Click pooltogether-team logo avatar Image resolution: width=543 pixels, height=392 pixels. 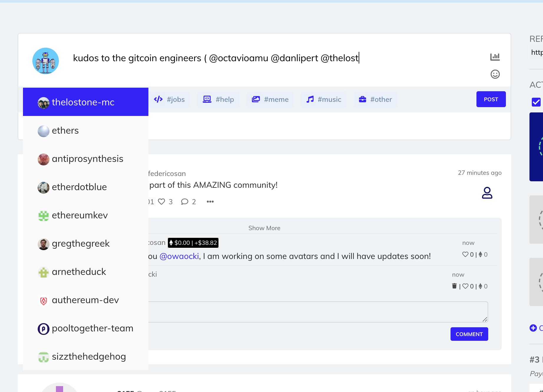coord(44,329)
